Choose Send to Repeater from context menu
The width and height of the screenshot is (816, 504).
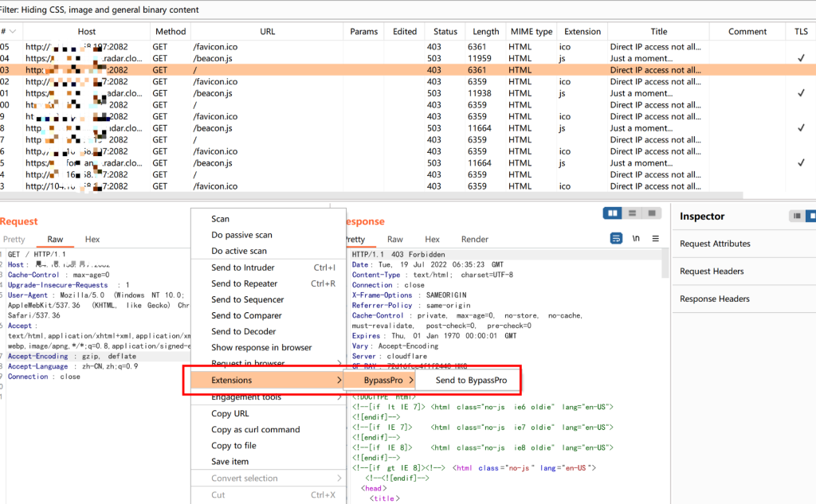pyautogui.click(x=244, y=283)
